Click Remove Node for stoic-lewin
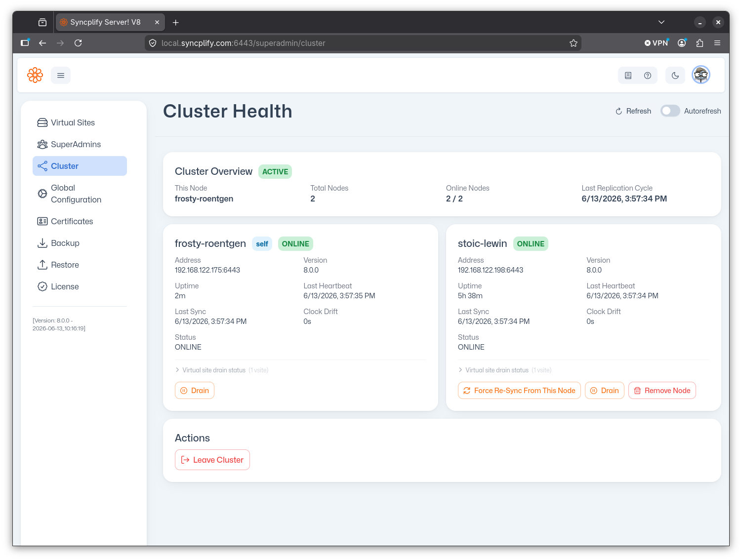The image size is (742, 560). 662,390
